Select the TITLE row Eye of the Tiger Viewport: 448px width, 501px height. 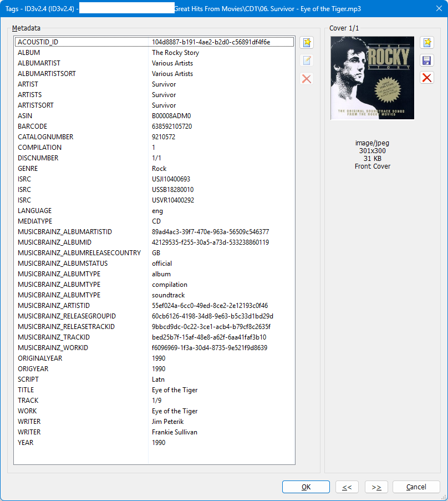[154, 390]
